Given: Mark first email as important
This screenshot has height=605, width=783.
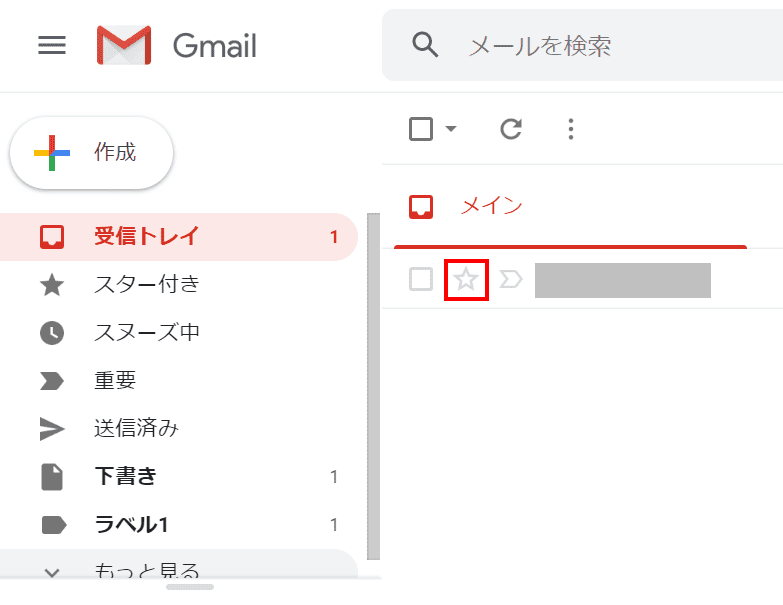Looking at the screenshot, I should click(x=511, y=279).
